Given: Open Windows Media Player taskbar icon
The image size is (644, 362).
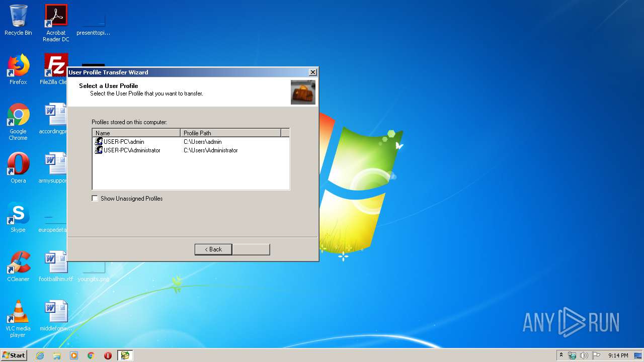Looking at the screenshot, I should pos(74,355).
